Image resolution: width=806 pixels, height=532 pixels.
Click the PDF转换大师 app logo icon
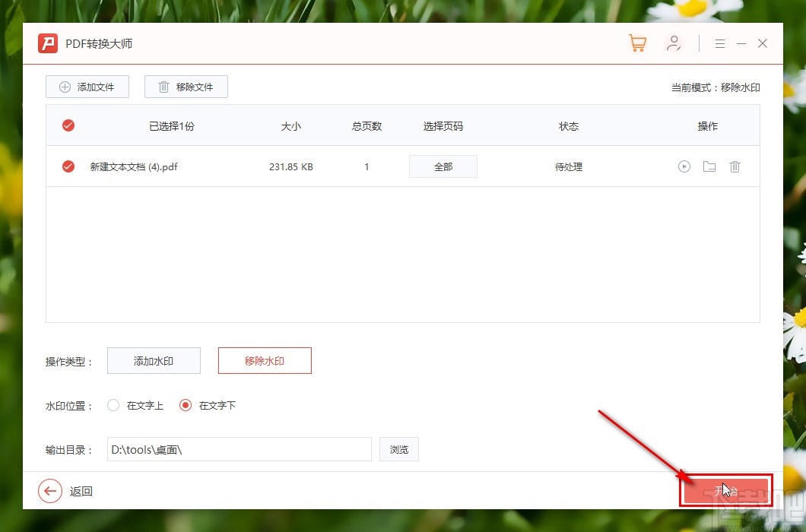[47, 43]
